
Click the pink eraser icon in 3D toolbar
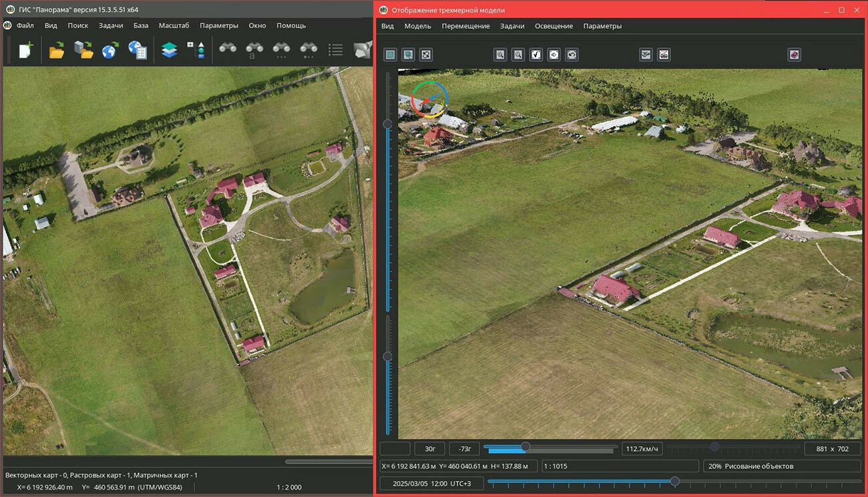(x=794, y=55)
